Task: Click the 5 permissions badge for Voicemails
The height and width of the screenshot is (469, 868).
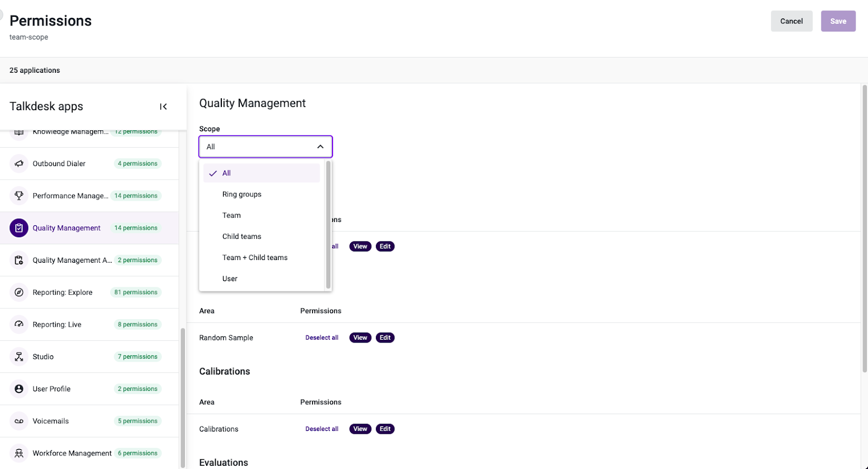Action: pyautogui.click(x=138, y=421)
